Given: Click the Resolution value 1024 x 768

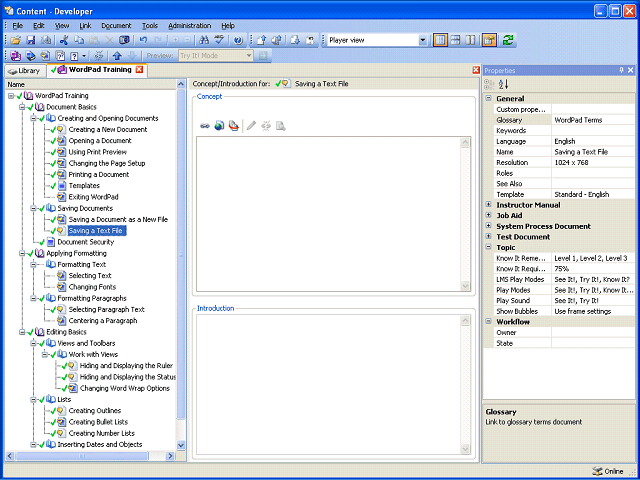Looking at the screenshot, I should 571,162.
